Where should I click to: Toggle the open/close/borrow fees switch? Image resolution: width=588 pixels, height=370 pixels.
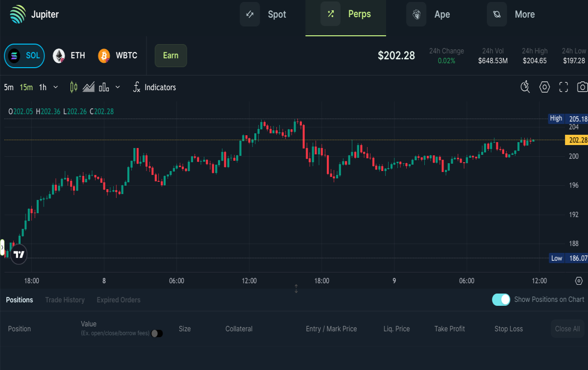pos(157,333)
